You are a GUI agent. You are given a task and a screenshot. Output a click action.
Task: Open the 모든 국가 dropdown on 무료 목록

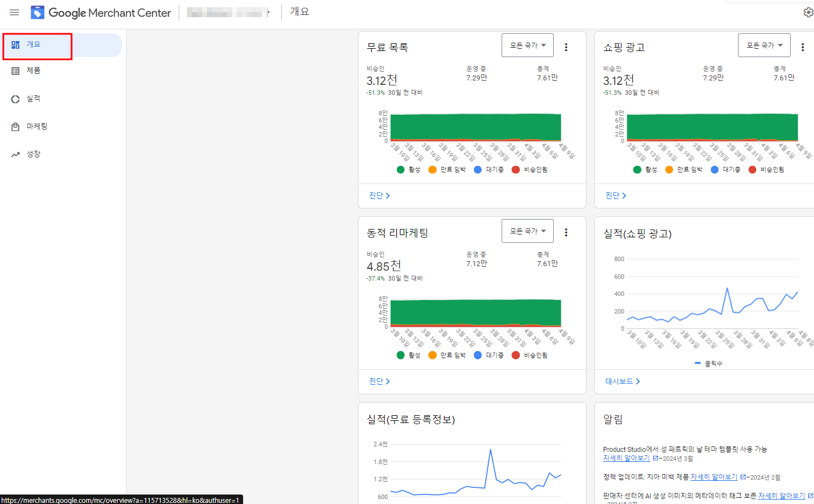click(527, 45)
